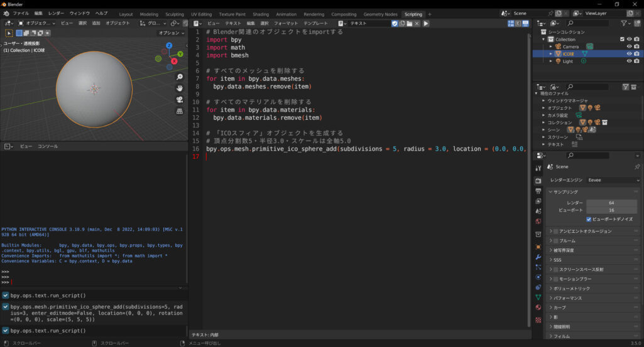
Task: Open Texture properties checker tab
Action: pos(538,320)
